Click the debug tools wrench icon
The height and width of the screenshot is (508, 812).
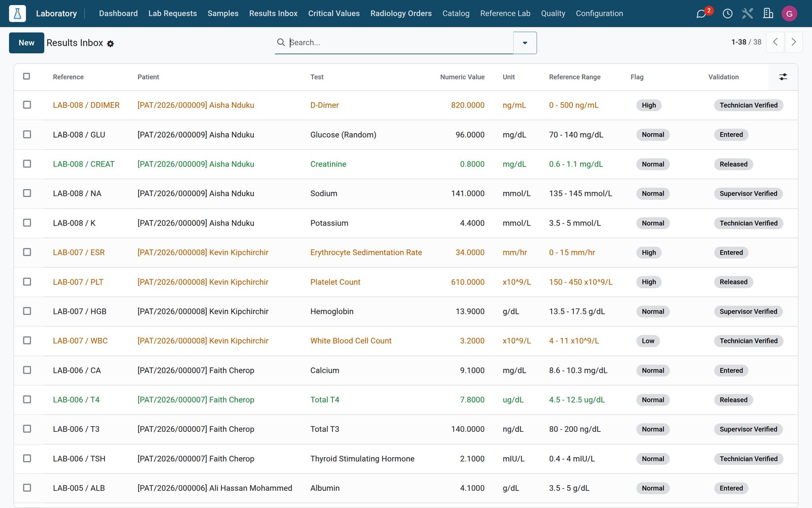pyautogui.click(x=748, y=13)
